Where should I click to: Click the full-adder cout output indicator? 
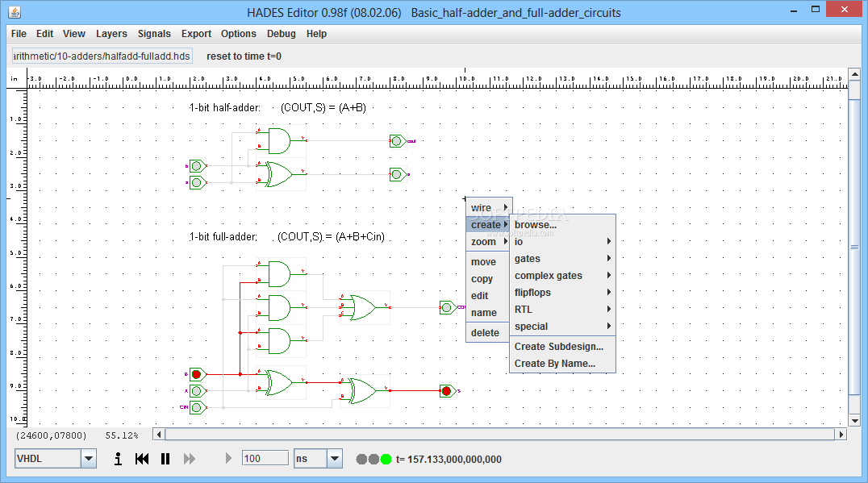[447, 307]
